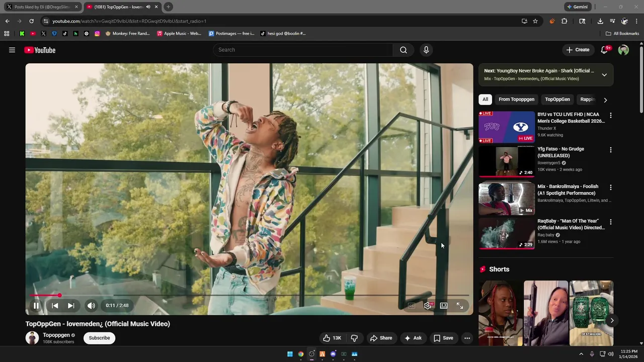View site information in the address bar

point(46,21)
